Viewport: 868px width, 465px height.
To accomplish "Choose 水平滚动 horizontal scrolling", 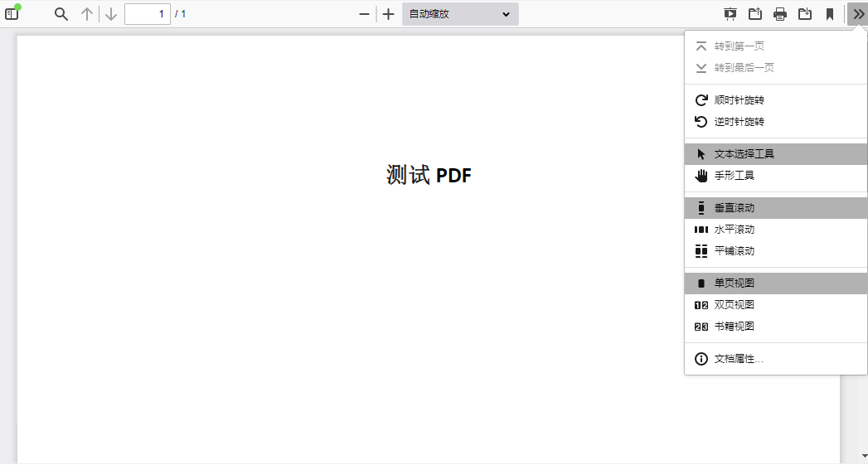I will 775,229.
